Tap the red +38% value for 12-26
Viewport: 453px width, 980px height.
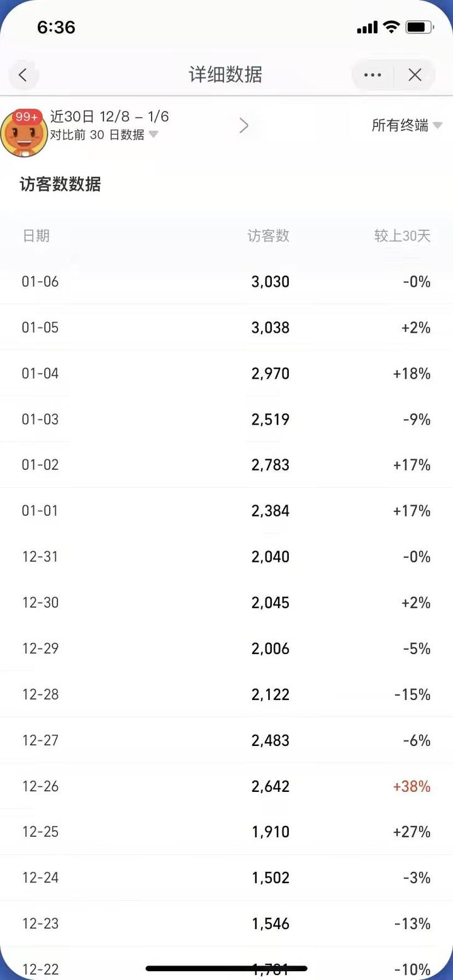411,786
